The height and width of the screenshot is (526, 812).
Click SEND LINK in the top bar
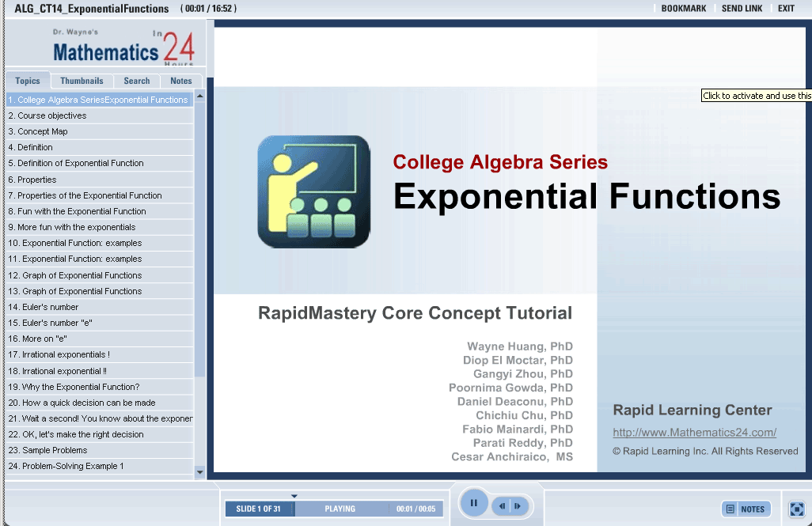pos(742,9)
